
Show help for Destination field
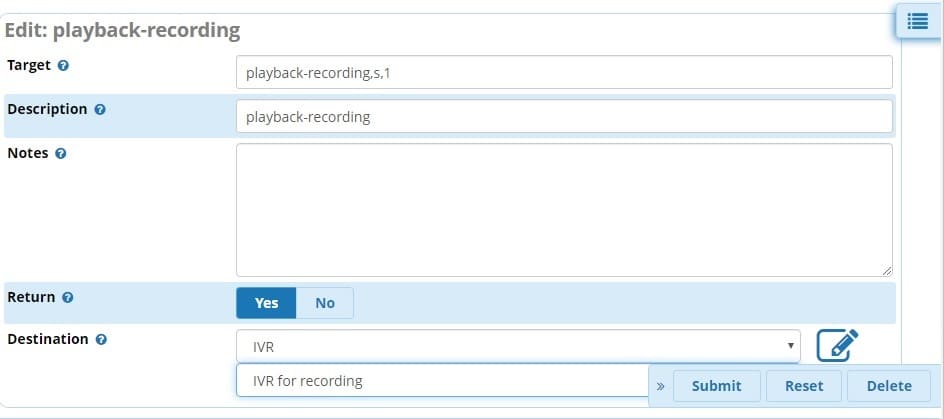click(x=101, y=340)
